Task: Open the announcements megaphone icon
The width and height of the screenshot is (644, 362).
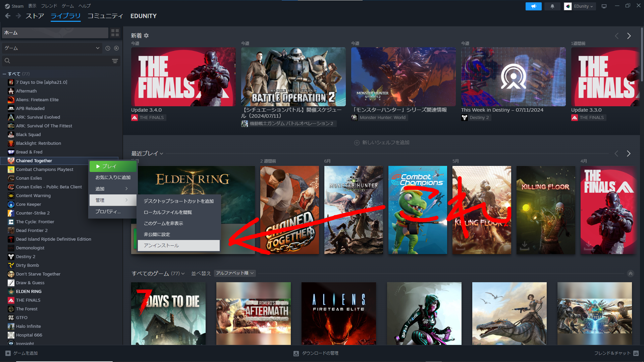Action: 533,6
